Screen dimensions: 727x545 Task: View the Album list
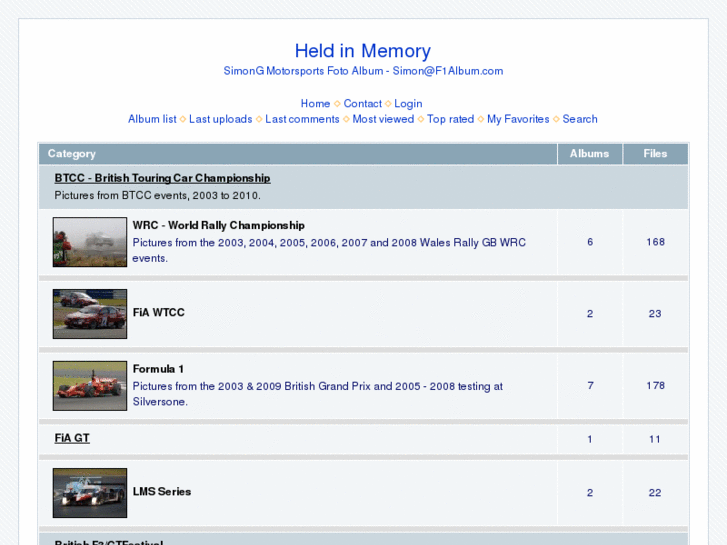(x=152, y=119)
